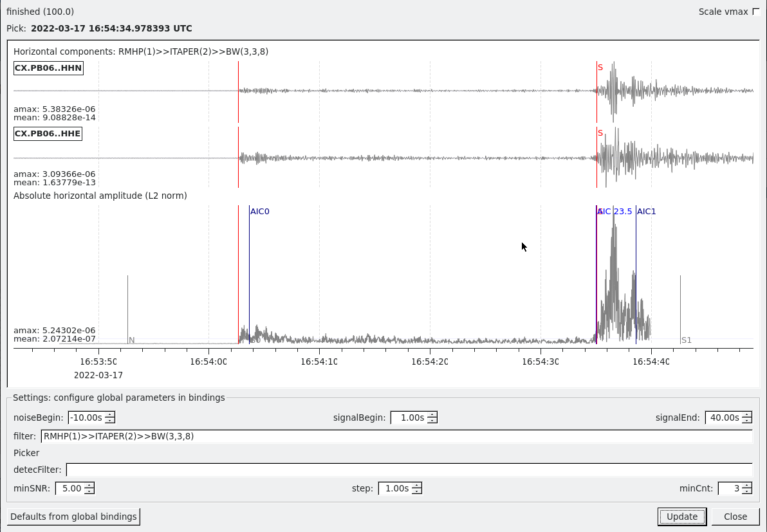
Task: Click into the empty detecFilter field
Action: (409, 470)
